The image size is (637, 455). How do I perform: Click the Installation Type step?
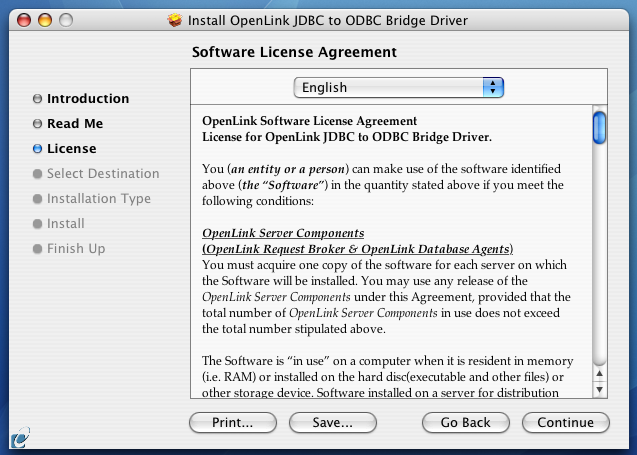99,199
